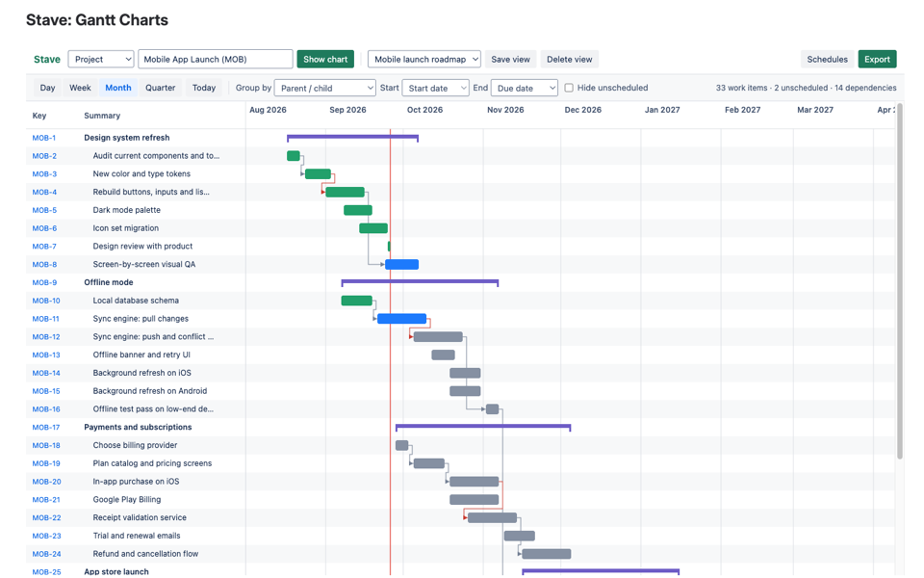Open issue link MOB-4
The width and height of the screenshot is (924, 578).
click(x=45, y=193)
